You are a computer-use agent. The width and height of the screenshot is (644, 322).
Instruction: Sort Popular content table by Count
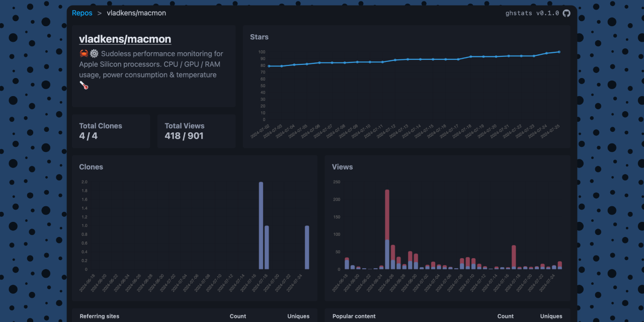(506, 316)
